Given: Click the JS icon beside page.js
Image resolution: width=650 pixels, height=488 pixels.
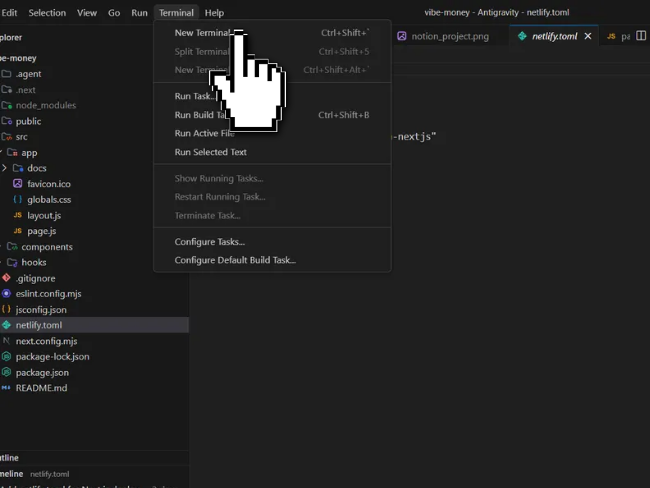Looking at the screenshot, I should click(x=17, y=231).
